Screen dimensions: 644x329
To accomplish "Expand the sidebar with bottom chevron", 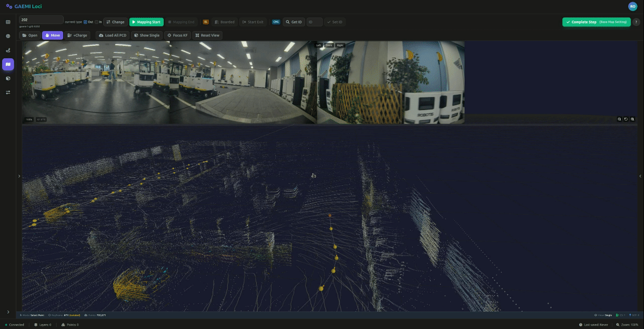I will point(8,312).
